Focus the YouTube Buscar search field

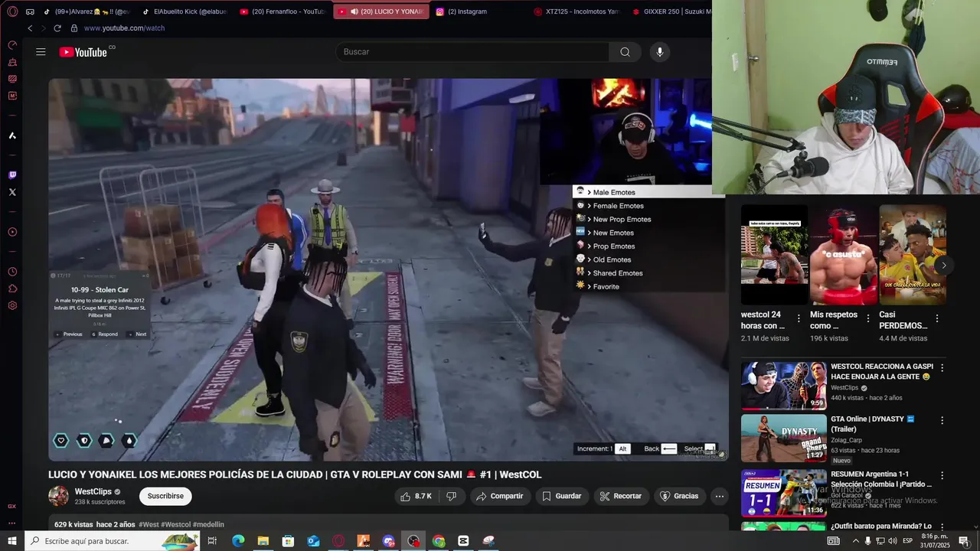tap(472, 52)
